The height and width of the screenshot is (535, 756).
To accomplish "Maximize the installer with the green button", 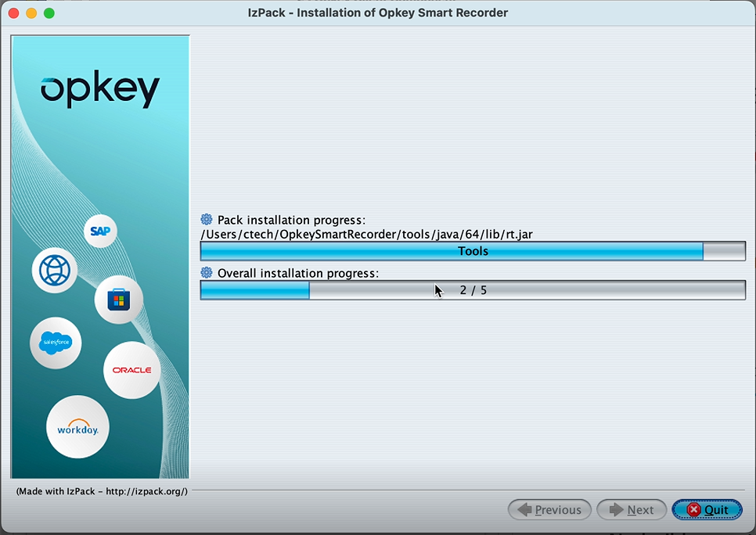I will pos(49,13).
